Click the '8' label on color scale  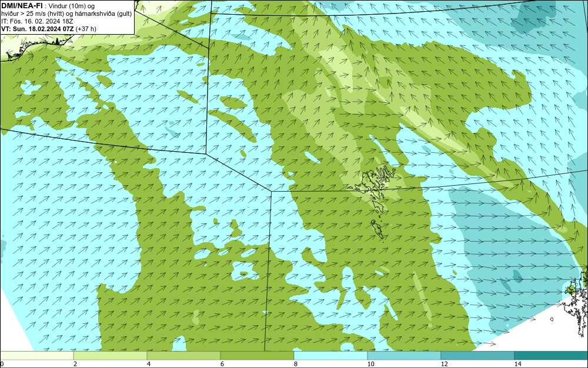296,364
